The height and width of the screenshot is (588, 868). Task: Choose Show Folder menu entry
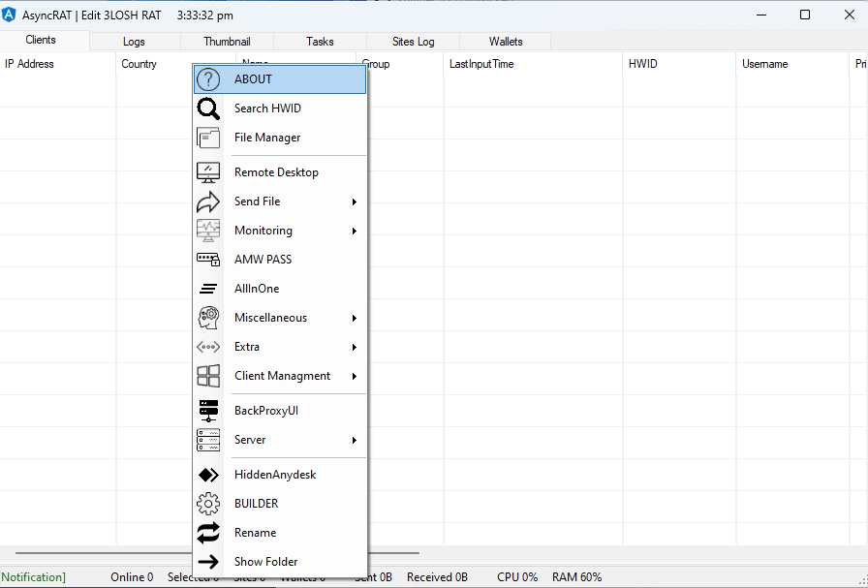tap(280, 562)
